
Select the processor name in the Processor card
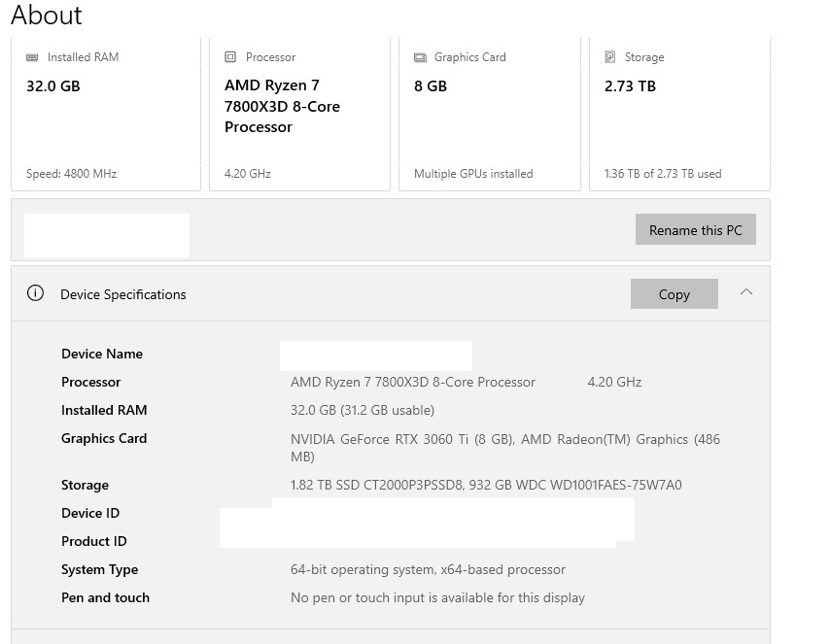[282, 106]
